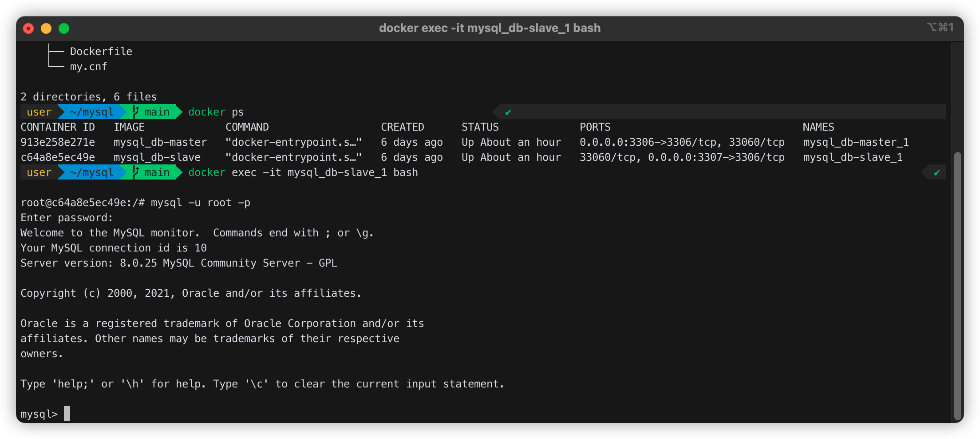The width and height of the screenshot is (980, 439).
Task: Click the 'COMMAND' column header
Action: click(247, 127)
